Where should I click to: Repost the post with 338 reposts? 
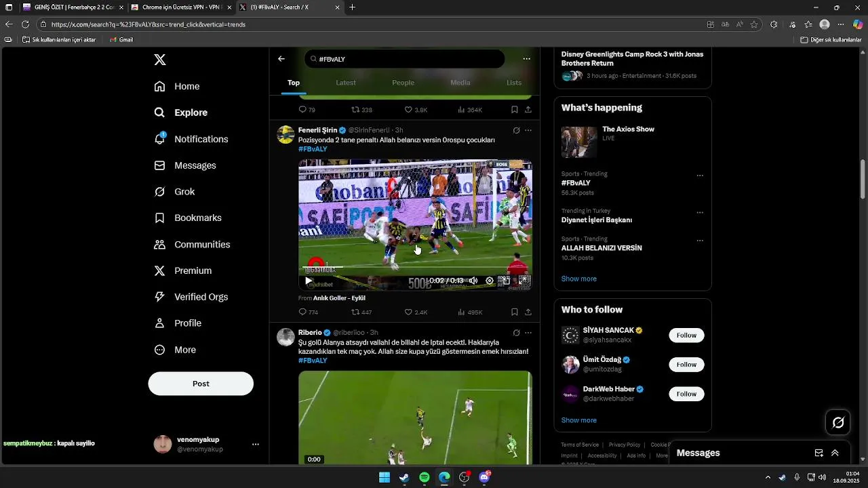click(x=361, y=110)
